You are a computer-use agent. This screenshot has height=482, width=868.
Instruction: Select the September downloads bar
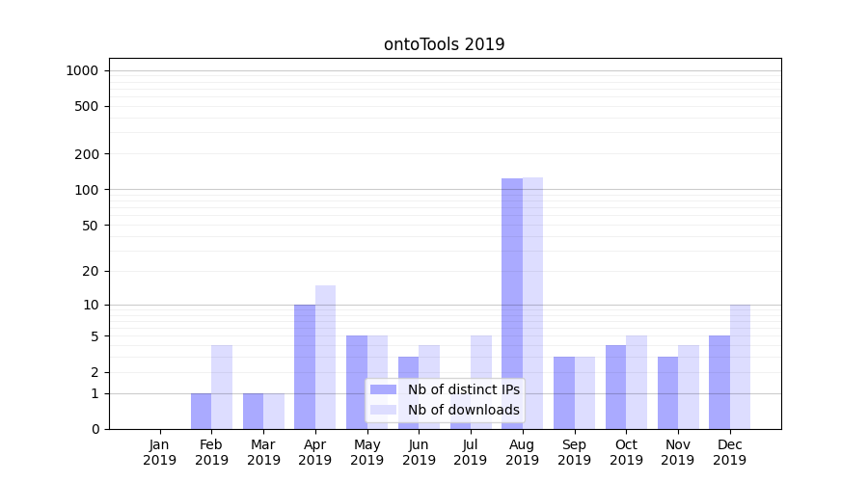(x=584, y=392)
